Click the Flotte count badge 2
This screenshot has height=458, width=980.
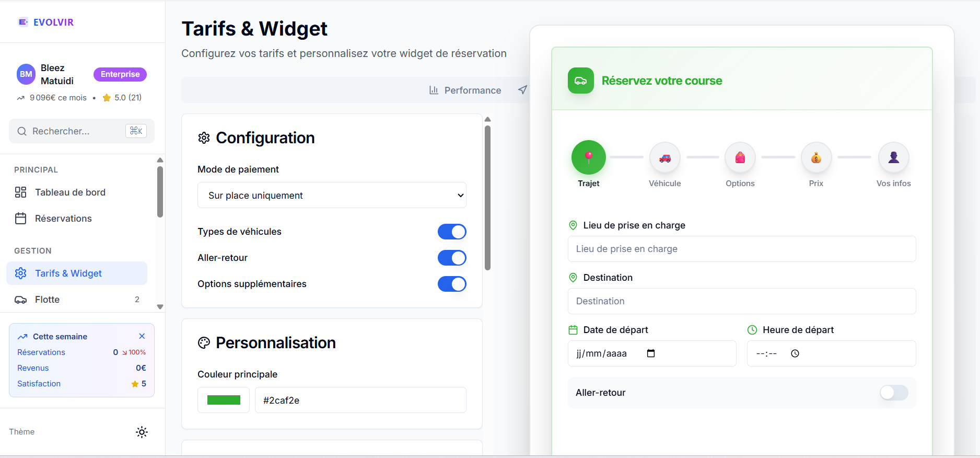click(137, 300)
